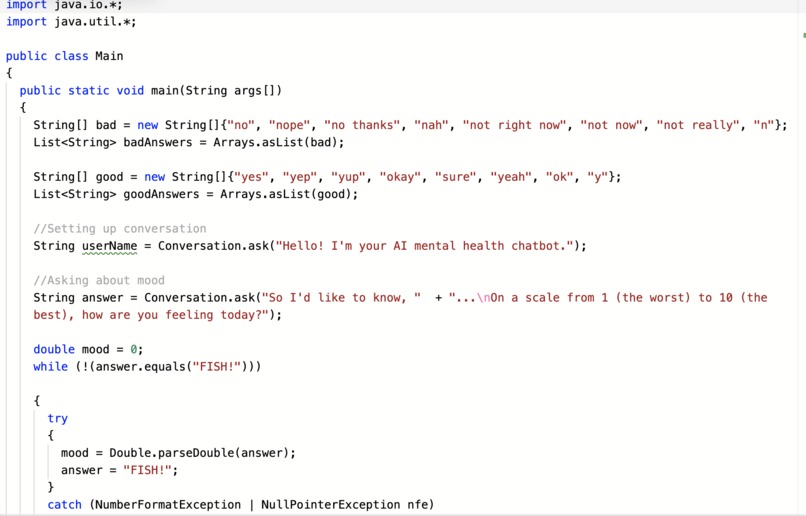This screenshot has height=516, width=806.
Task: Click the "static" keyword in main declaration
Action: click(88, 90)
